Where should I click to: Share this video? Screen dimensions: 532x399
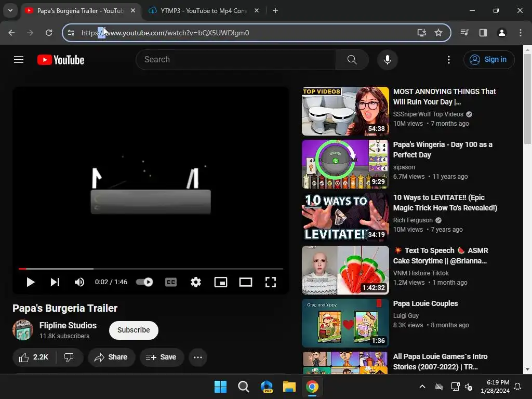[x=111, y=357]
